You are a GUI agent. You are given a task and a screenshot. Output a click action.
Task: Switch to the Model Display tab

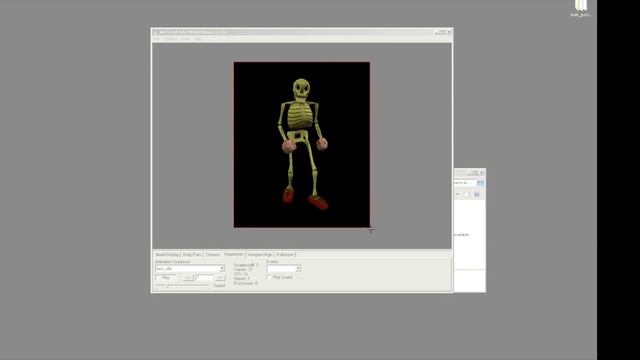pos(167,254)
